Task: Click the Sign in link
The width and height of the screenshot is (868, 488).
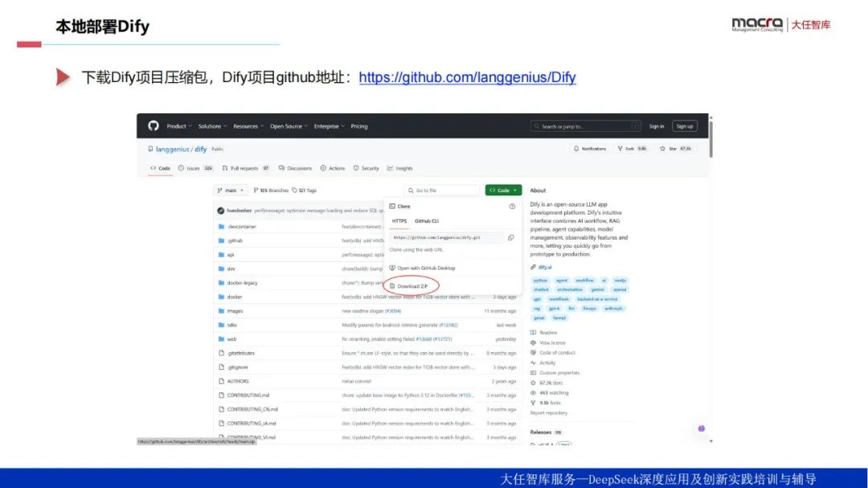Action: click(x=657, y=126)
